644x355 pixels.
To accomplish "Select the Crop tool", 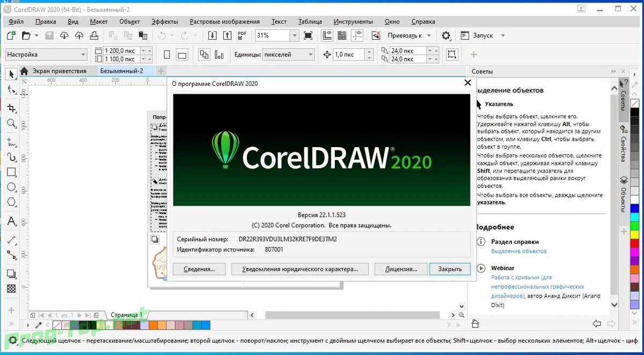I will click(x=11, y=107).
